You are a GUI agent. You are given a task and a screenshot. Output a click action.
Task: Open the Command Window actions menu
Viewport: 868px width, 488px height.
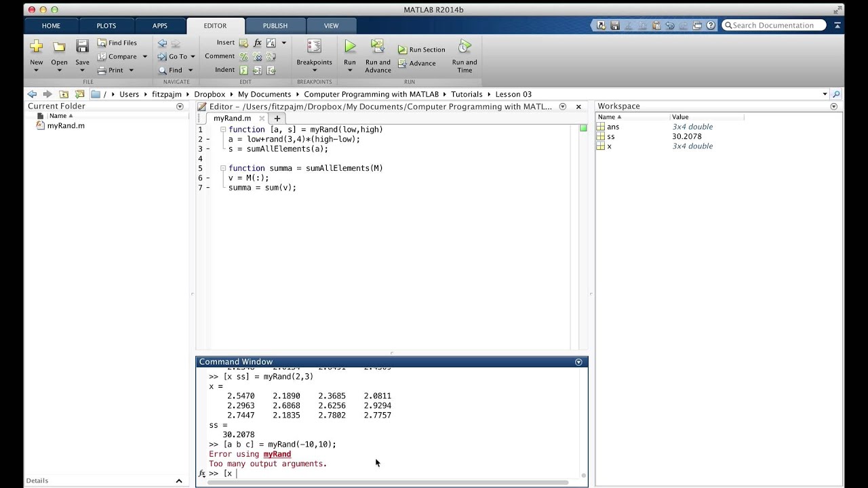pyautogui.click(x=578, y=362)
